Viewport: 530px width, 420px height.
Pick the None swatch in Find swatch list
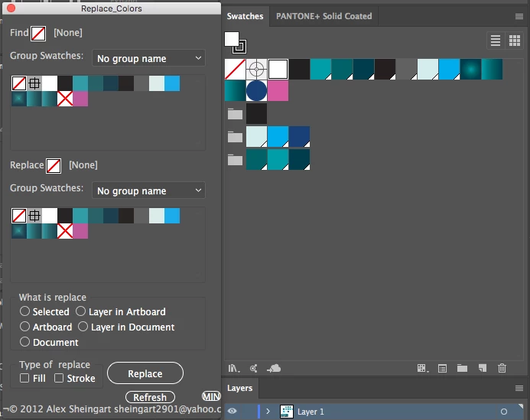(19, 83)
